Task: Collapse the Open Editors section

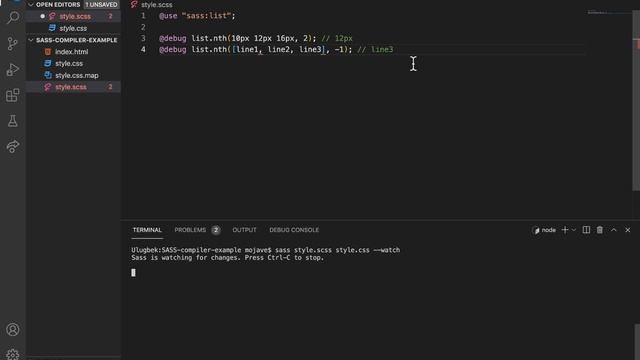Action: point(31,4)
